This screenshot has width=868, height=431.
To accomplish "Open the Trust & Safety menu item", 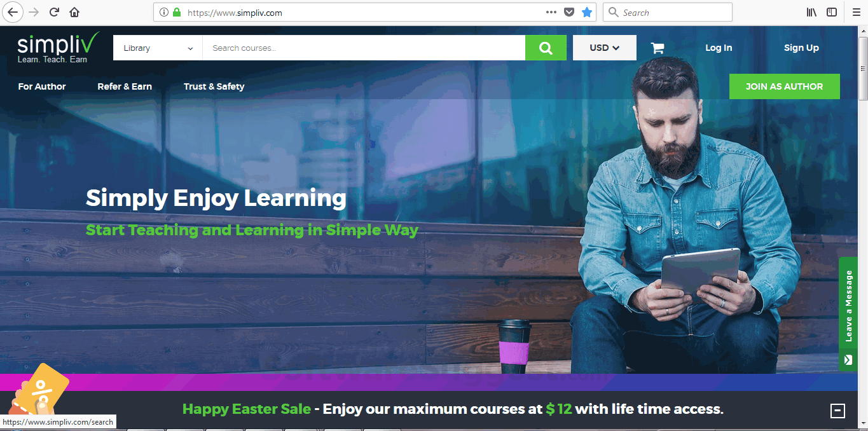I will pyautogui.click(x=214, y=86).
